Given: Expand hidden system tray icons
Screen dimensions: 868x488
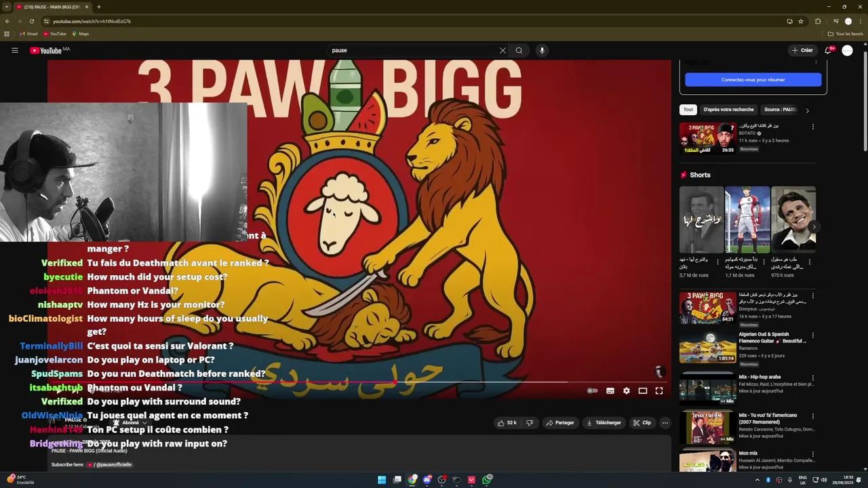Looking at the screenshot, I should point(757,480).
